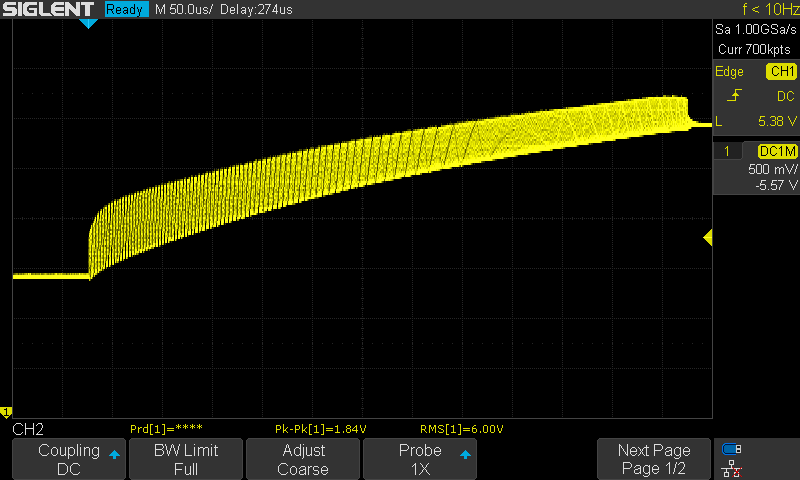This screenshot has height=480, width=800.
Task: Click the SIGLENT logo
Action: [48, 9]
